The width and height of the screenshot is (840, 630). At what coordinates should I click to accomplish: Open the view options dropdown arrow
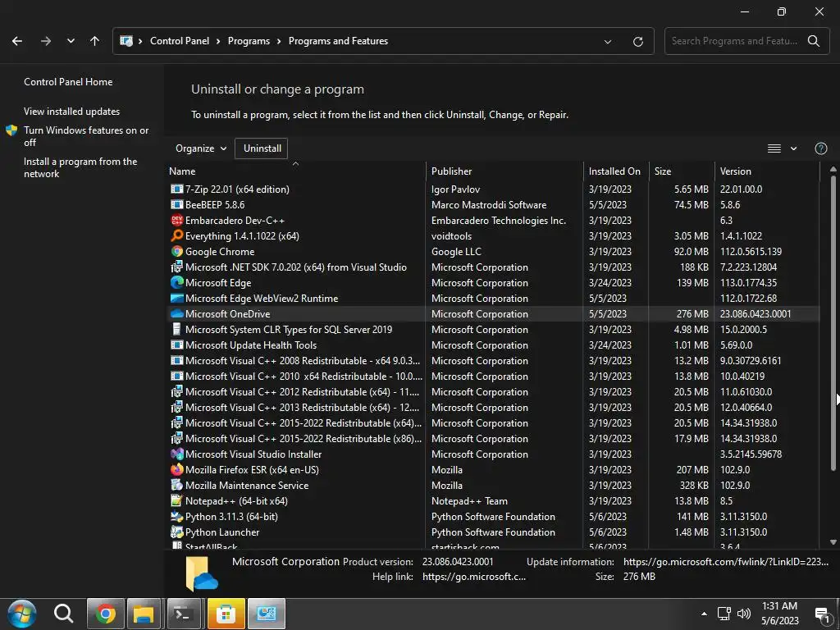tap(793, 148)
